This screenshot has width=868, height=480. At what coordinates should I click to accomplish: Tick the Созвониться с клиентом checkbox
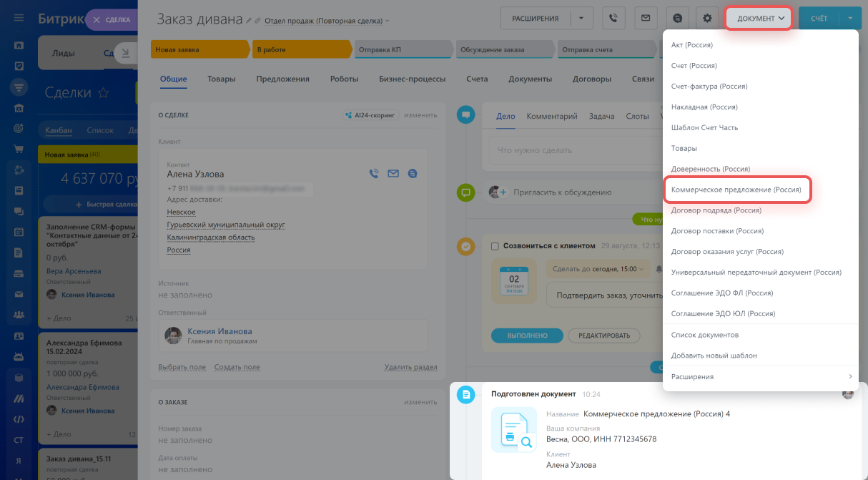click(x=495, y=246)
